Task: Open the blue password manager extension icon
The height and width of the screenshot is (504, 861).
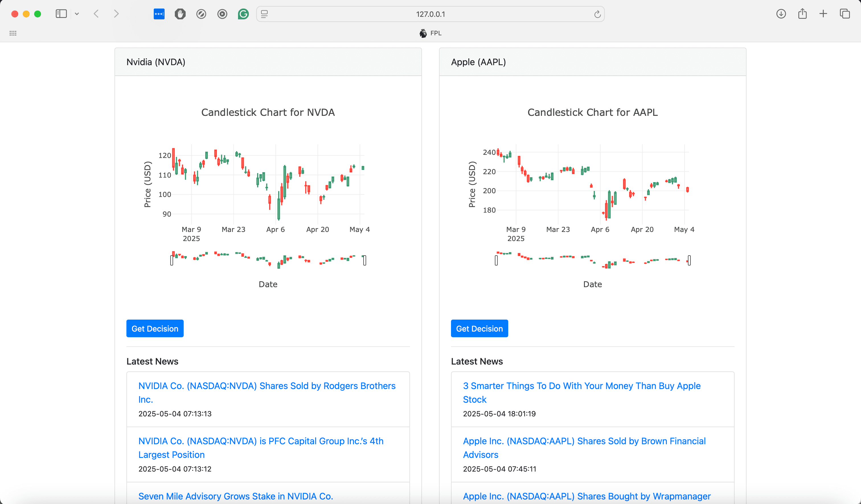Action: (159, 14)
